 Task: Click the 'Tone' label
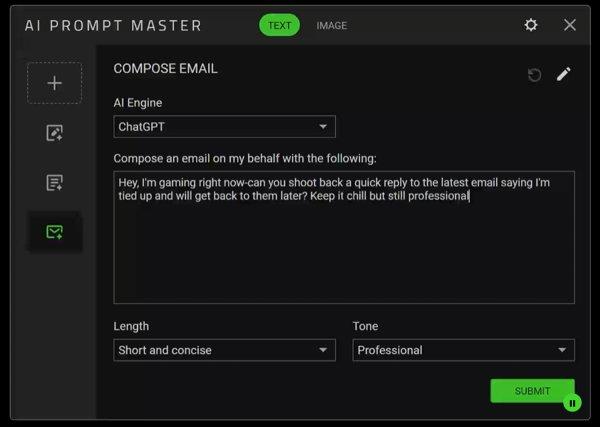pos(365,326)
